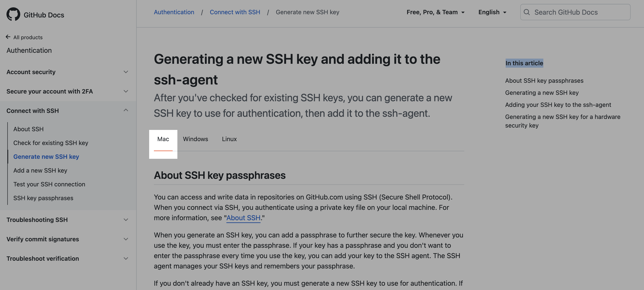
Task: Click the GitHub Octocat logo icon
Action: 13,14
